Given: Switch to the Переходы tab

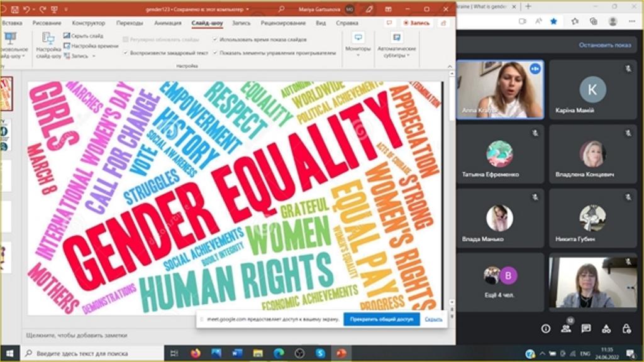Looking at the screenshot, I should (130, 23).
